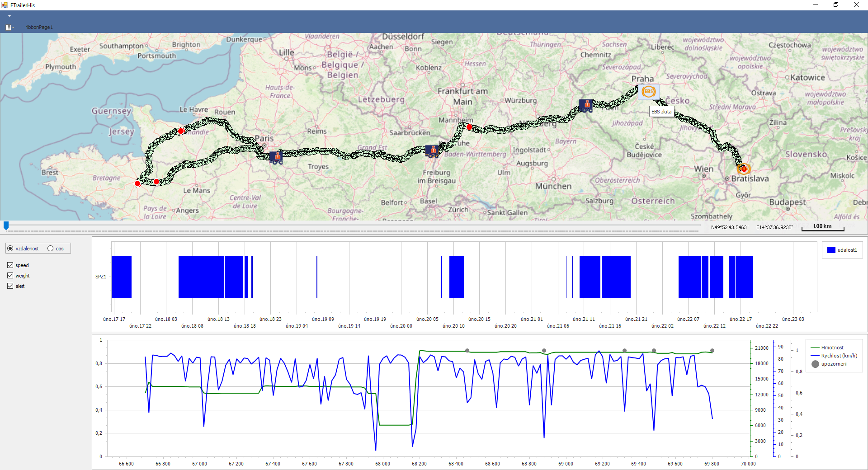Click the FTrailerHis app icon in title bar

click(x=5, y=5)
